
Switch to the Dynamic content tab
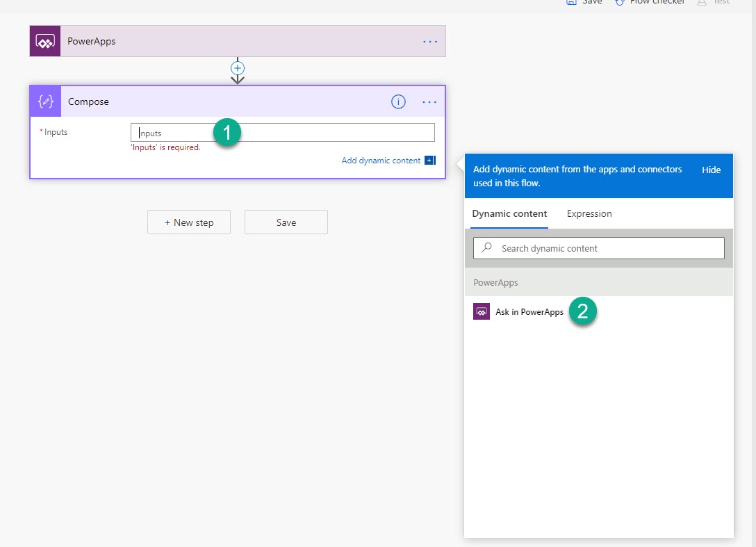pos(509,214)
